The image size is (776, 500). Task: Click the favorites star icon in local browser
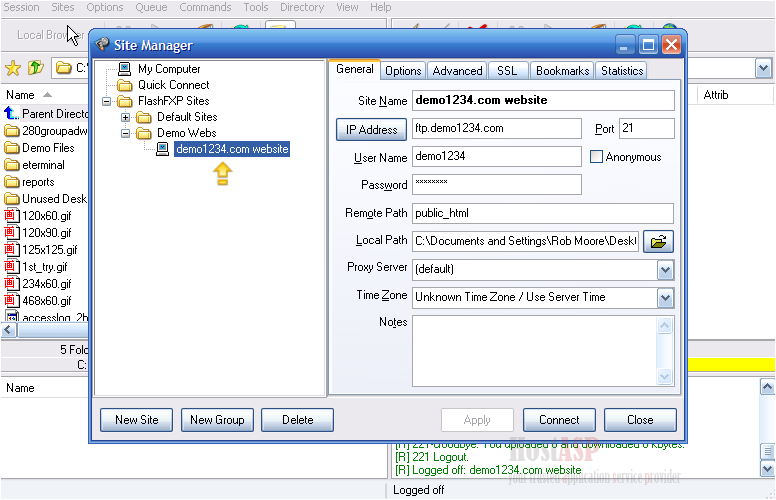coord(13,68)
